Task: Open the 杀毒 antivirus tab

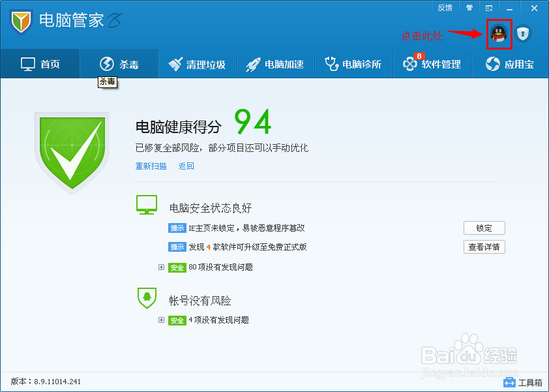Action: pos(119,64)
